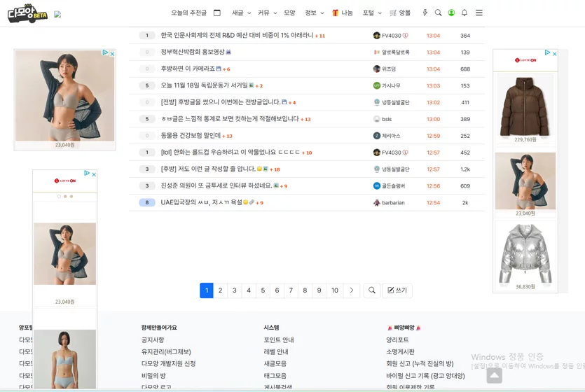Screen dimensions: 585x392
Task: Click the 다모앙 BETA site logo
Action: [x=27, y=13]
